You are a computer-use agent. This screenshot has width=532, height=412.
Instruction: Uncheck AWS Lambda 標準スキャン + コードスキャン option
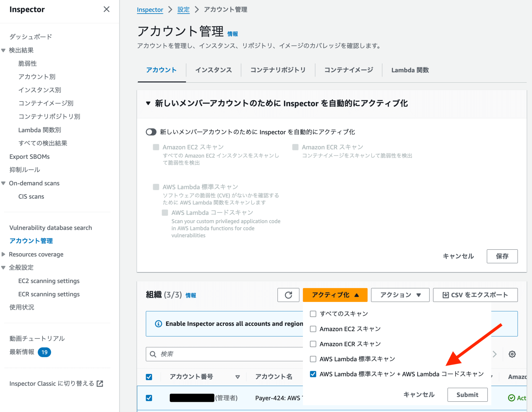tap(313, 374)
